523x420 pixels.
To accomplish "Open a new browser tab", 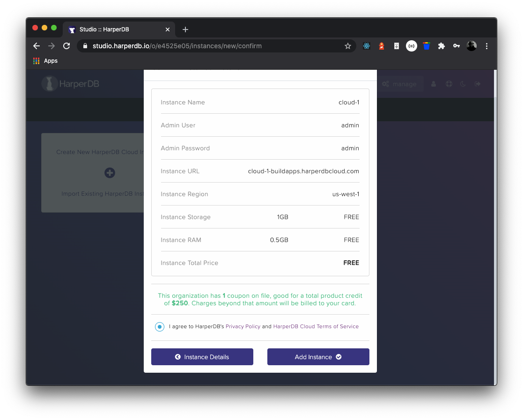I will (x=185, y=29).
